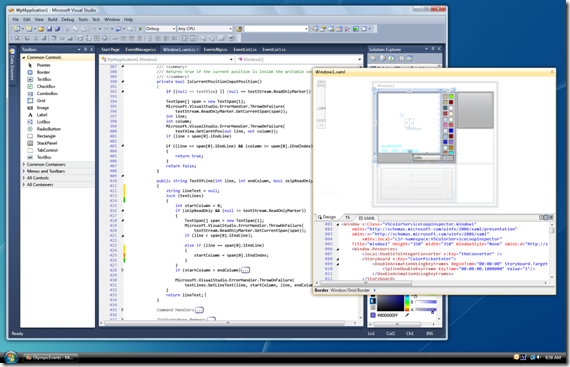
Task: Expand Menus and Toolbars group
Action: pos(24,171)
